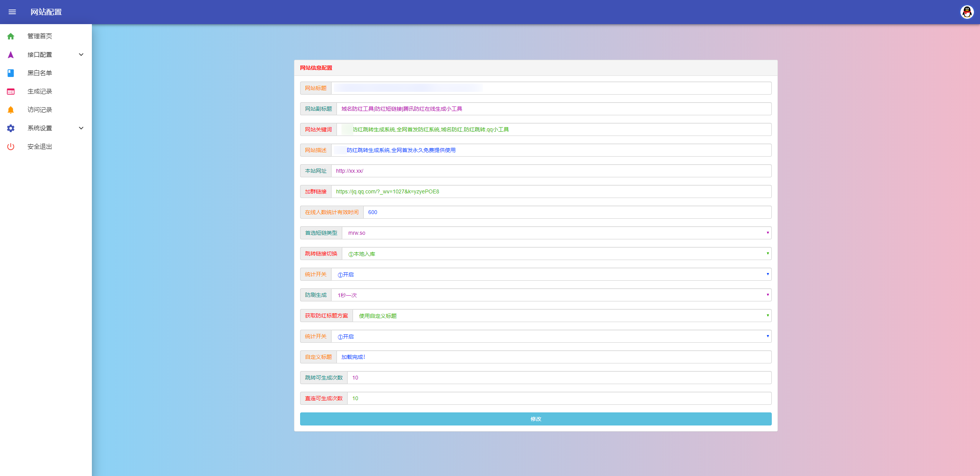Toggle the hamburger menu icon
Viewport: 980px width, 476px height.
coord(12,12)
